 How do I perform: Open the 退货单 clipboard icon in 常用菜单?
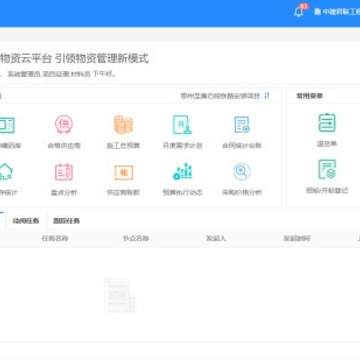[327, 123]
